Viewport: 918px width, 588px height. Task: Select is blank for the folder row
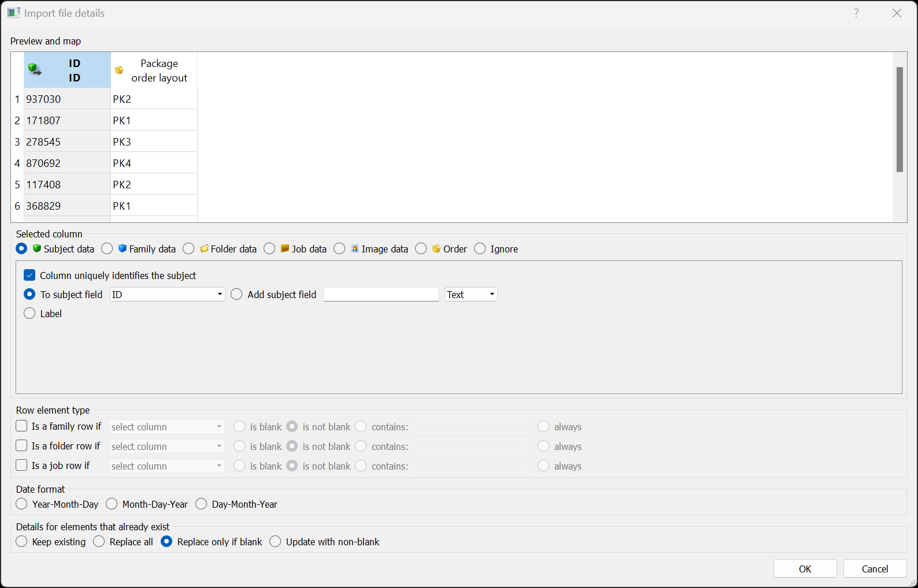click(x=239, y=446)
